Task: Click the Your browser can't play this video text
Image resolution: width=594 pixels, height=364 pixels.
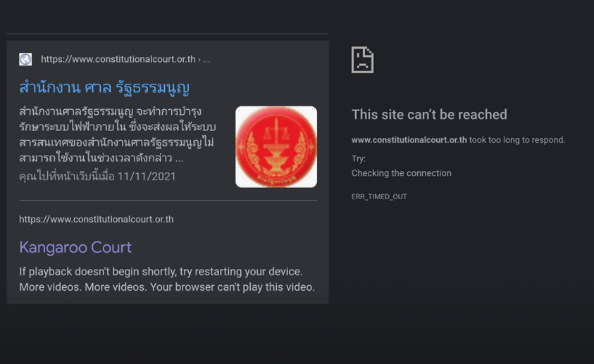Action: click(x=233, y=287)
